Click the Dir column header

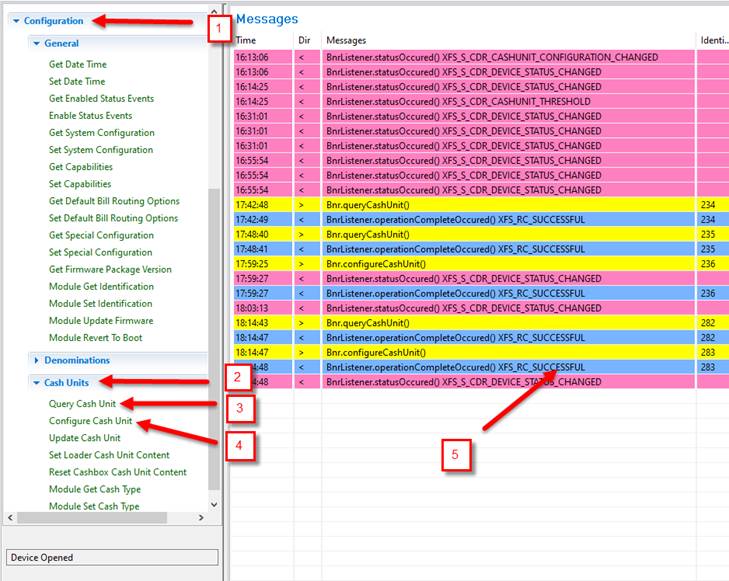(304, 40)
